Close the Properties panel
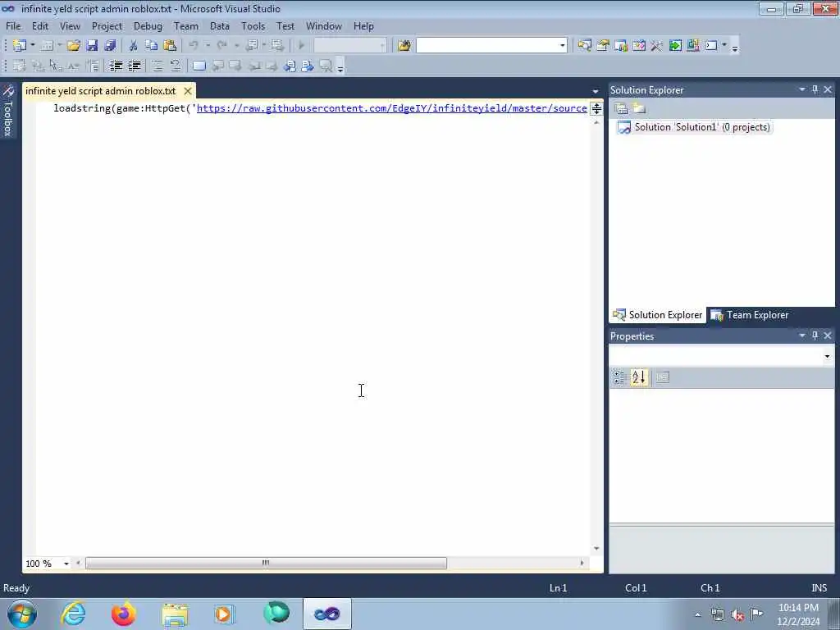The image size is (840, 630). tap(828, 336)
